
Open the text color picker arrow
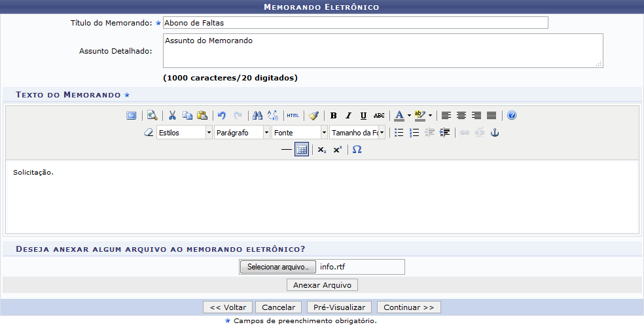click(x=409, y=116)
